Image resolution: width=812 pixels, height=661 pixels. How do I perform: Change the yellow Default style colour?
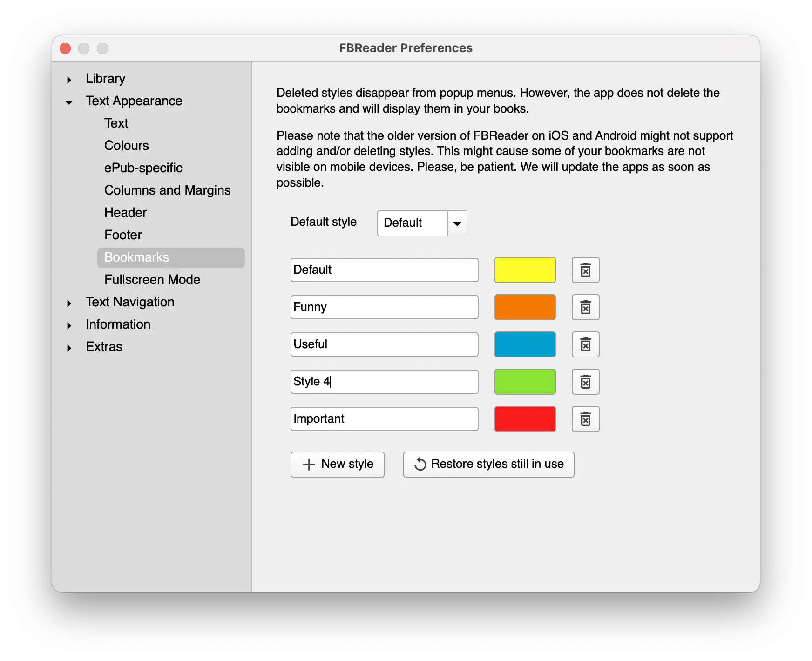point(525,270)
